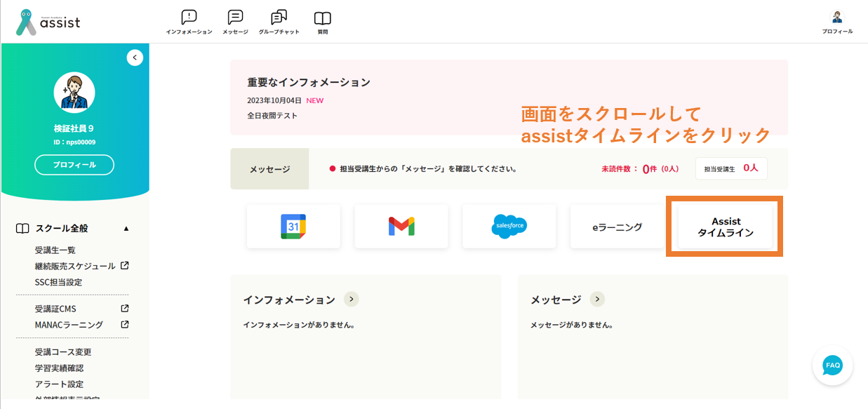Open the Google Calendar shortcut tile
Image resolution: width=868 pixels, height=409 pixels.
[x=293, y=227]
